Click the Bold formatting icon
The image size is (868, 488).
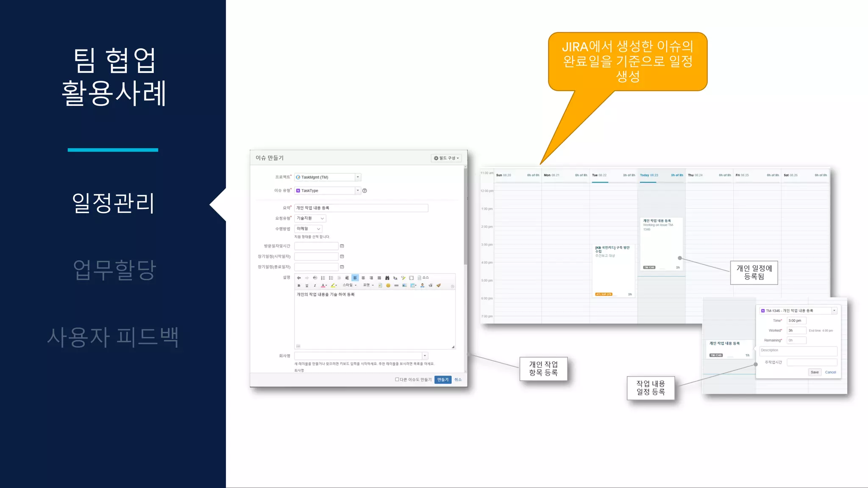299,286
